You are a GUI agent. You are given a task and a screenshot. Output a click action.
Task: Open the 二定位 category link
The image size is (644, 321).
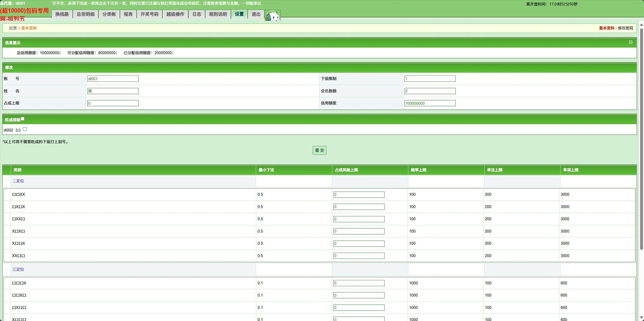(x=18, y=181)
